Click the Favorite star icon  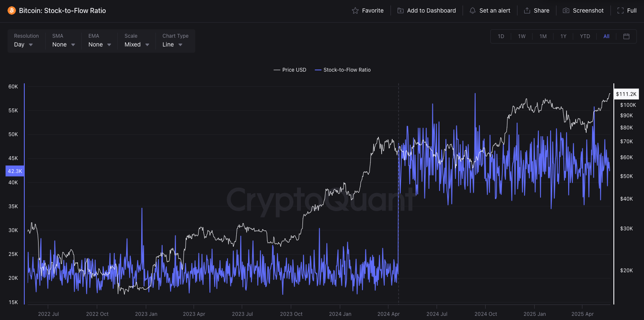point(355,10)
